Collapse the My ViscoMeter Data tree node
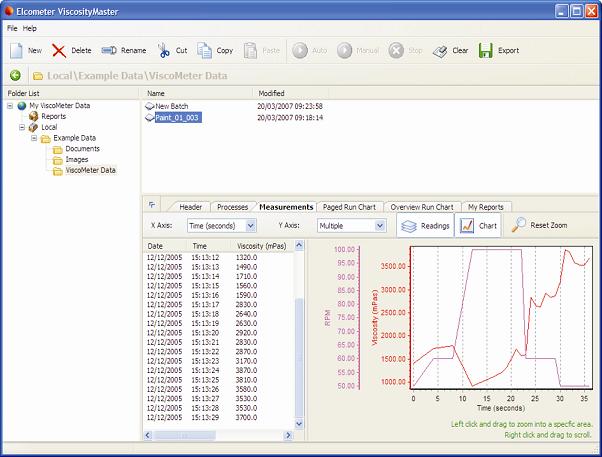This screenshot has width=602, height=457. click(10, 106)
